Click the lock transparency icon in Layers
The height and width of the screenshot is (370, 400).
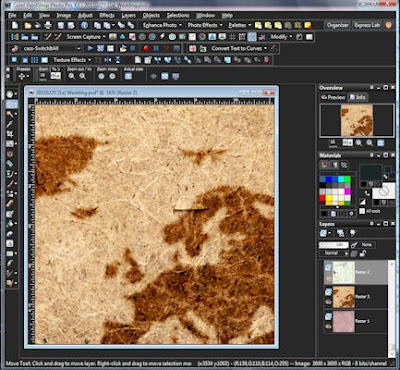363,253
